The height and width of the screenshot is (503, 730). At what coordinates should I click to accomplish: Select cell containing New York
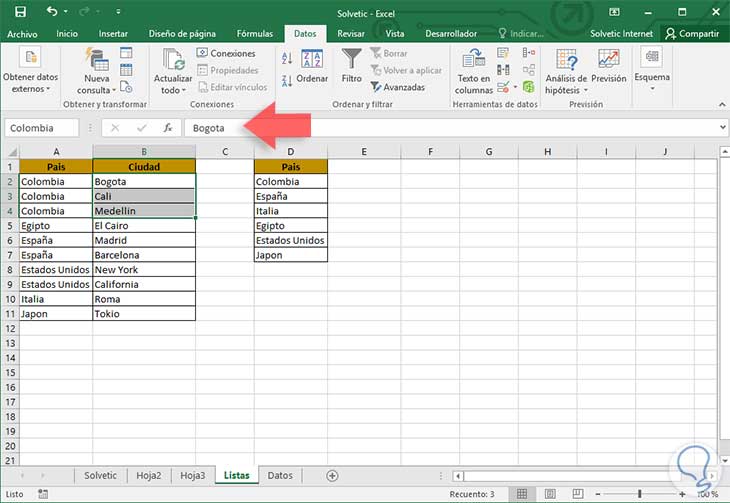[144, 270]
